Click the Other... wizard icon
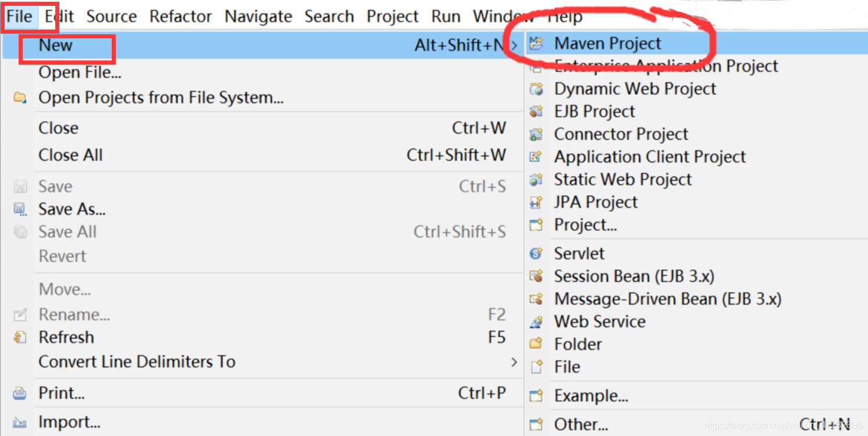 (x=536, y=424)
